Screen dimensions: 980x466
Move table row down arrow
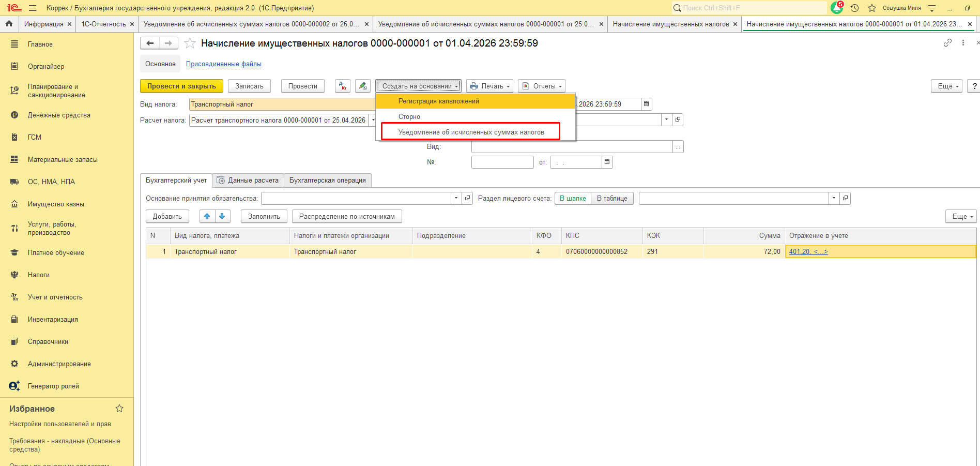[222, 216]
